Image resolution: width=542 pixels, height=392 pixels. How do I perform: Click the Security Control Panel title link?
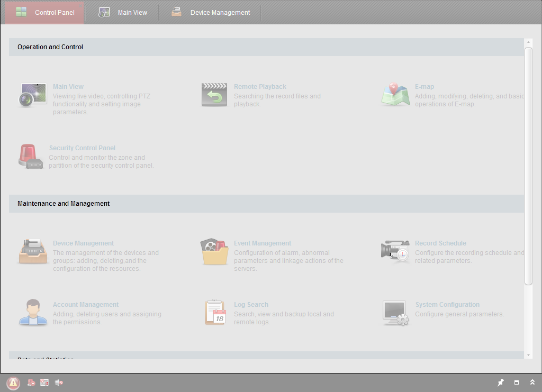click(x=82, y=148)
